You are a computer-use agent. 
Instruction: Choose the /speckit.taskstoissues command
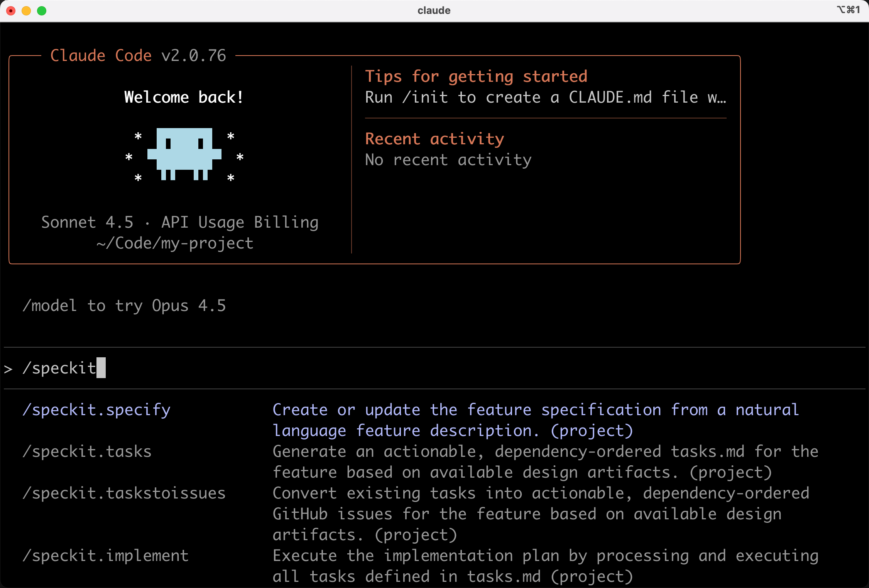(124, 493)
